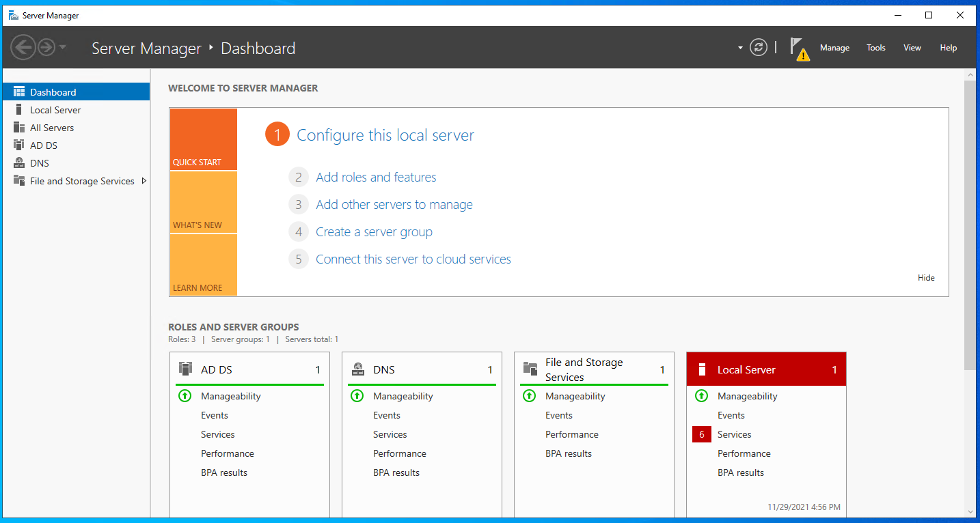The image size is (980, 523).
Task: Click the AD DS sidebar icon
Action: click(x=19, y=145)
